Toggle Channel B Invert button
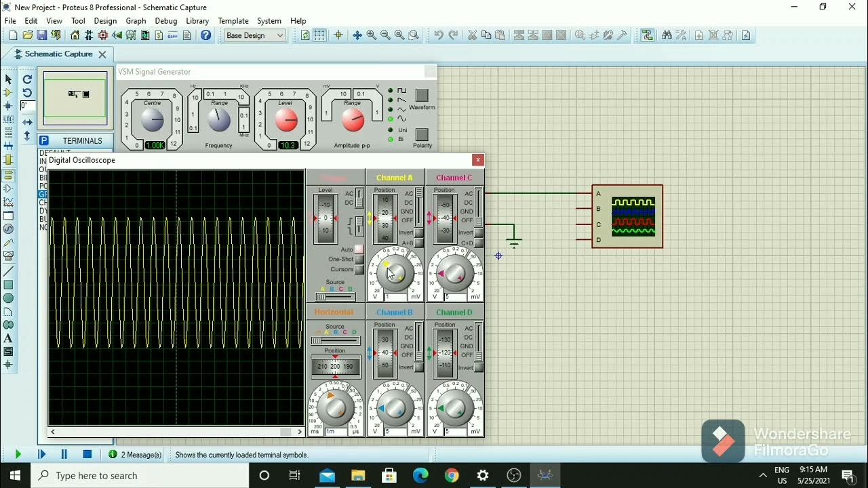The height and width of the screenshot is (488, 868). click(419, 367)
